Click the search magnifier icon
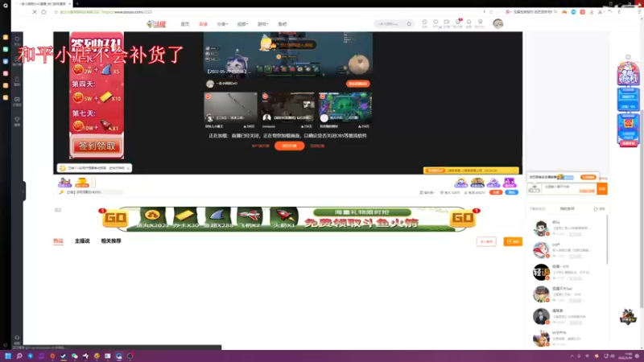Screen dimensions: 644x362 click(409, 24)
